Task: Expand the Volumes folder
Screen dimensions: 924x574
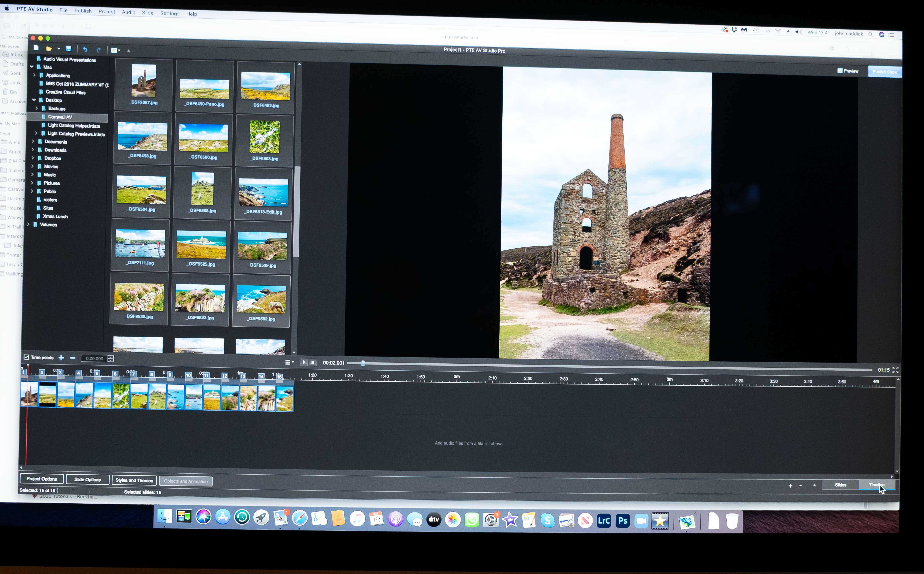Action: (x=29, y=224)
